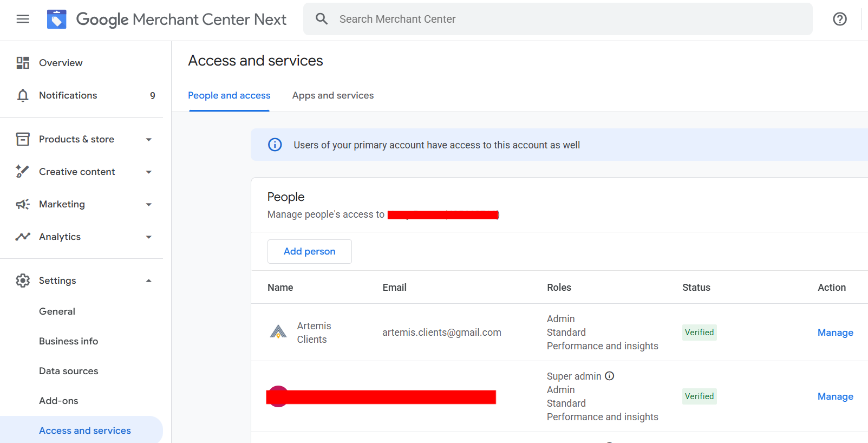This screenshot has height=443, width=868.
Task: Expand the Creative content section
Action: coord(148,172)
